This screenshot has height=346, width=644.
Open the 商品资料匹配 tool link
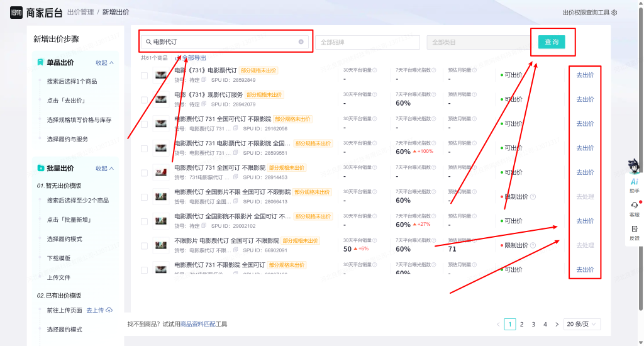pyautogui.click(x=198, y=324)
